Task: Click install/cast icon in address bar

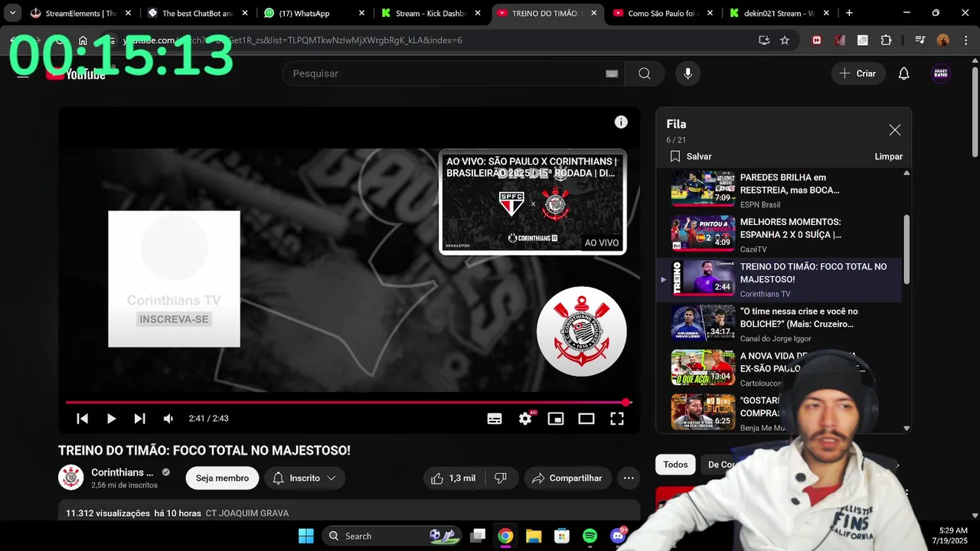Action: (x=764, y=41)
